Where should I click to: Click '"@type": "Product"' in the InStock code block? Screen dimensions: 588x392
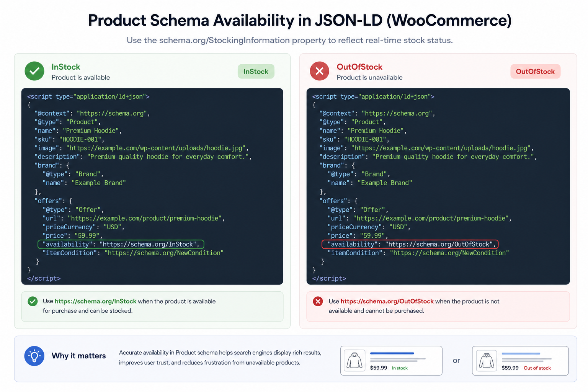[68, 122]
